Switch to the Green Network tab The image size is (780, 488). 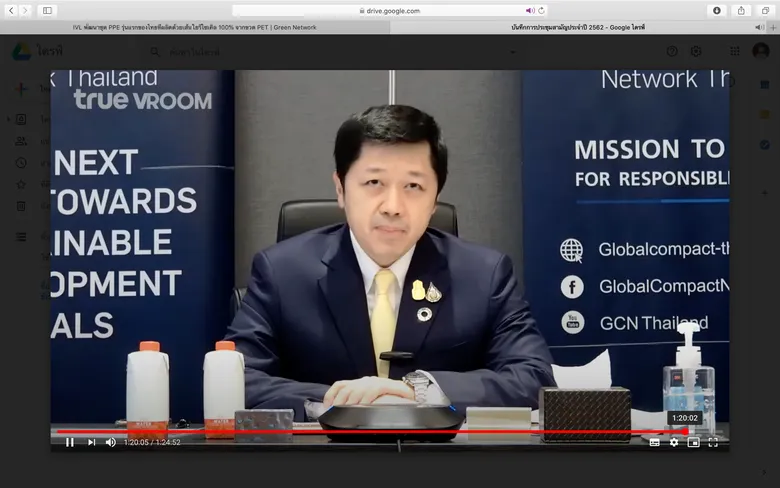[195, 27]
